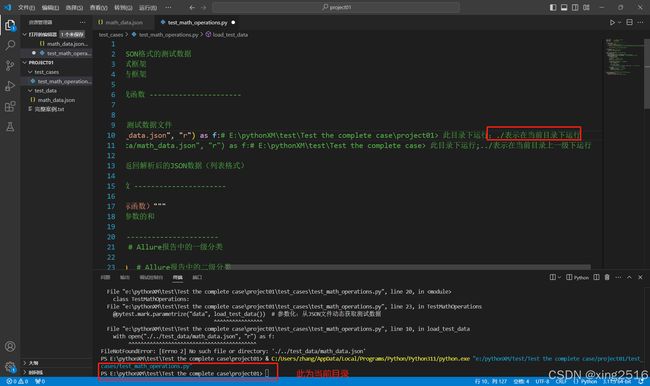Split the terminal
This screenshot has width=650, height=386.
pos(596,277)
